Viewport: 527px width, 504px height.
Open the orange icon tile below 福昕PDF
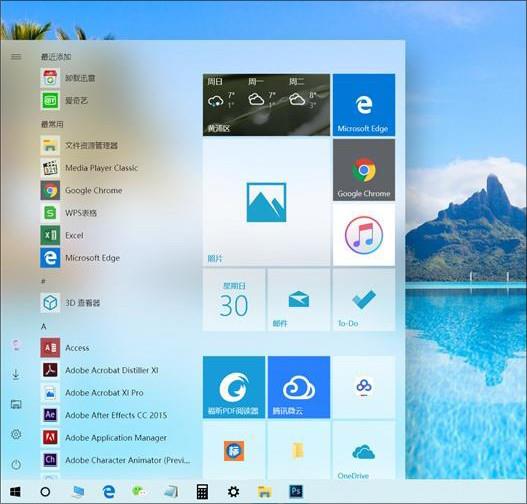coord(234,451)
